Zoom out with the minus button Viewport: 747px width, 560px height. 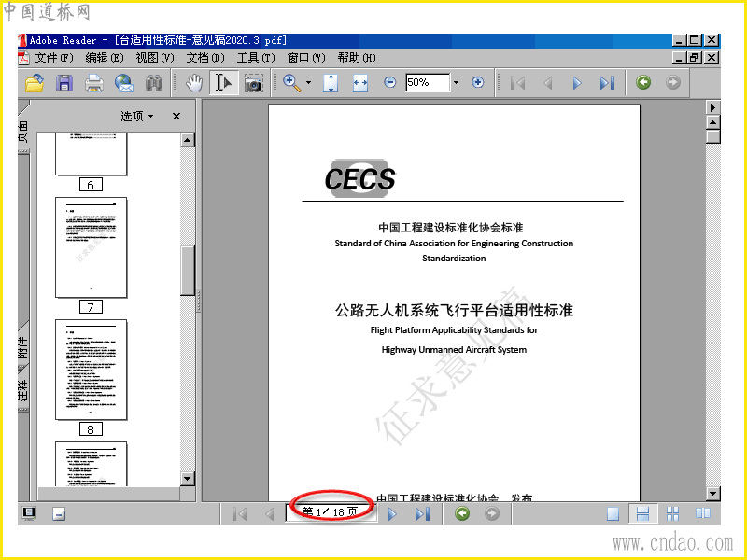[389, 82]
